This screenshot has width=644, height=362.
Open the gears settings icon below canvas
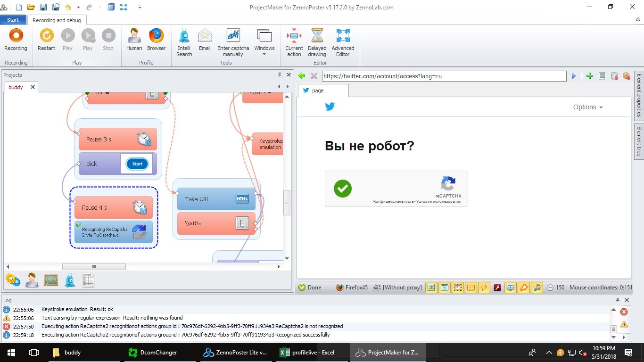[x=13, y=280]
